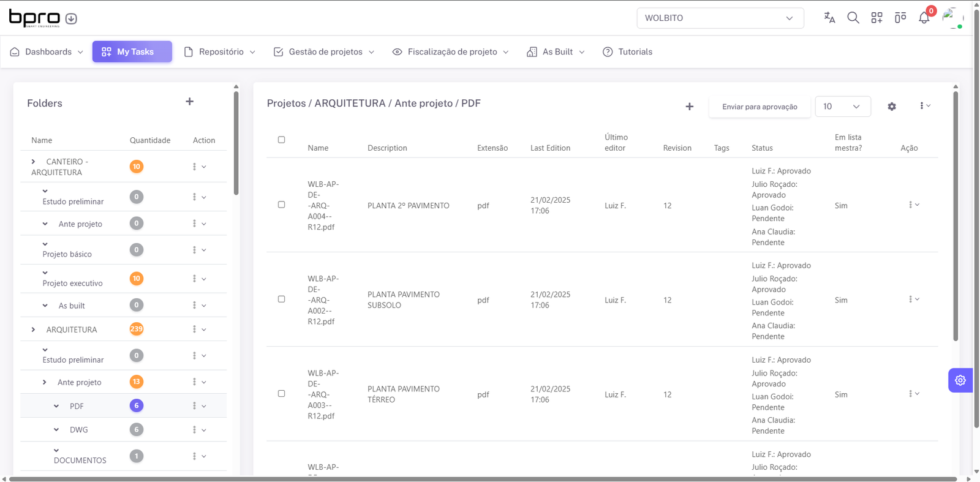This screenshot has width=980, height=482.
Task: Open row actions for PLANTA PAVIMENTO SUBSOLO
Action: pyautogui.click(x=914, y=299)
